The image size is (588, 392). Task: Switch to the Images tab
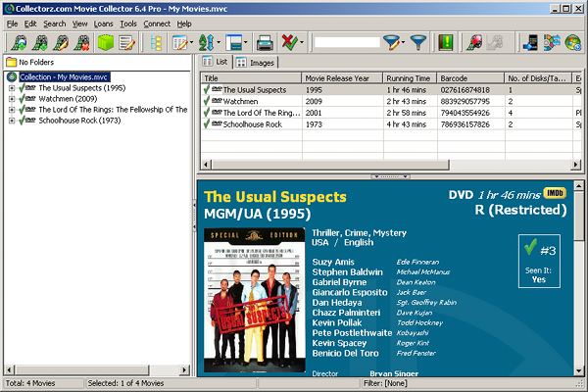pos(256,63)
